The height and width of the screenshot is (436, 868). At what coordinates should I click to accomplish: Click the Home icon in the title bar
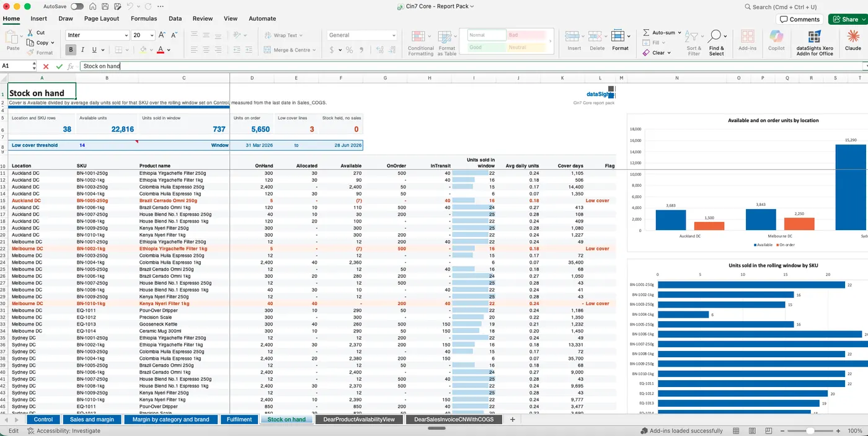point(92,6)
